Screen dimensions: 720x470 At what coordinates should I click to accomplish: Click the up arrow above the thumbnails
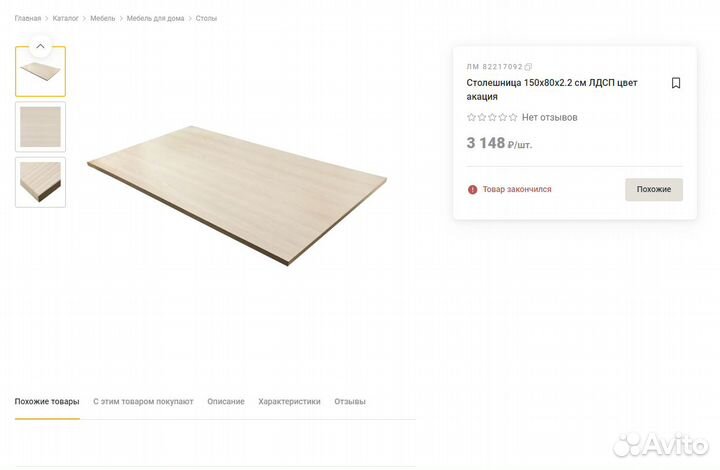click(40, 46)
